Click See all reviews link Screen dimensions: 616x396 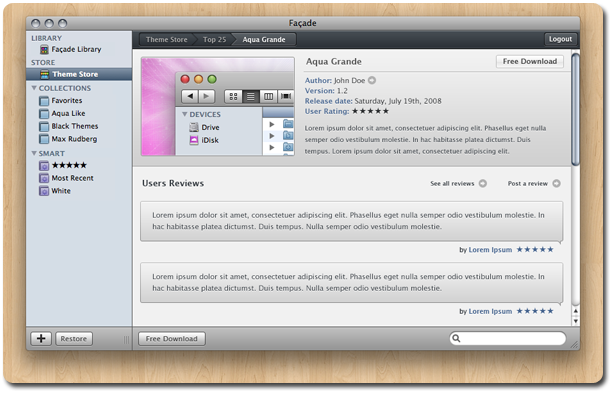(452, 183)
